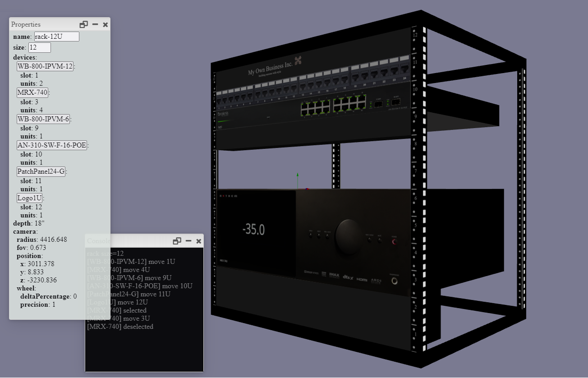Click the rack size input field
Viewport: 588px width, 378px height.
pyautogui.click(x=40, y=47)
